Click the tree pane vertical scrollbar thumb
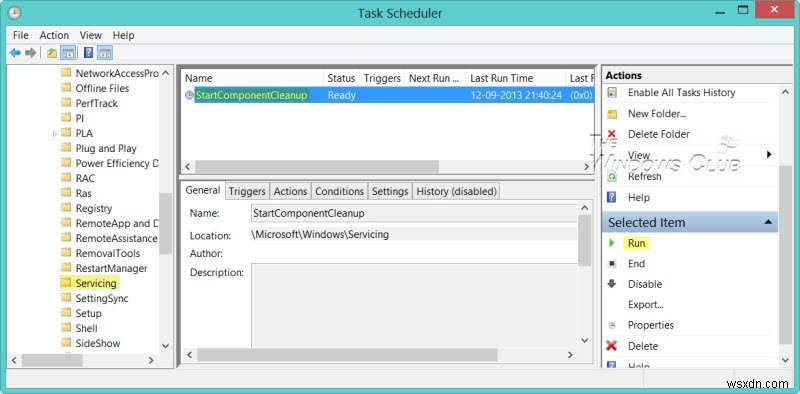The width and height of the screenshot is (800, 394). tap(165, 223)
